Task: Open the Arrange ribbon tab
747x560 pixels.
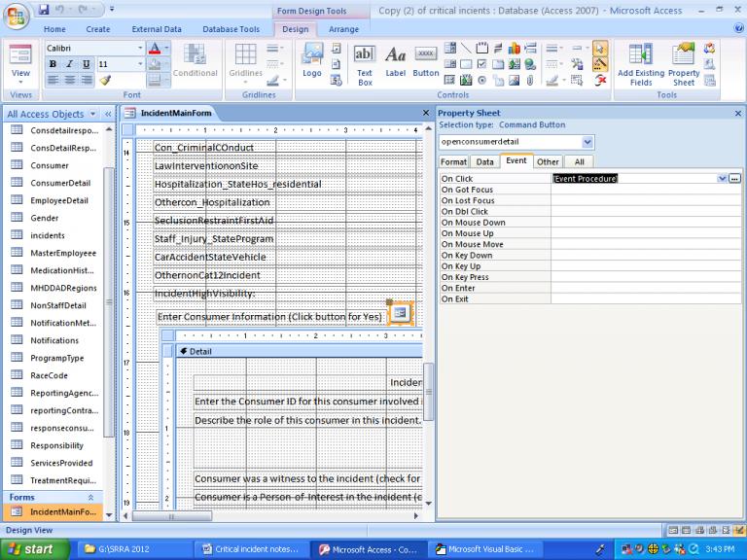Action: (x=343, y=29)
